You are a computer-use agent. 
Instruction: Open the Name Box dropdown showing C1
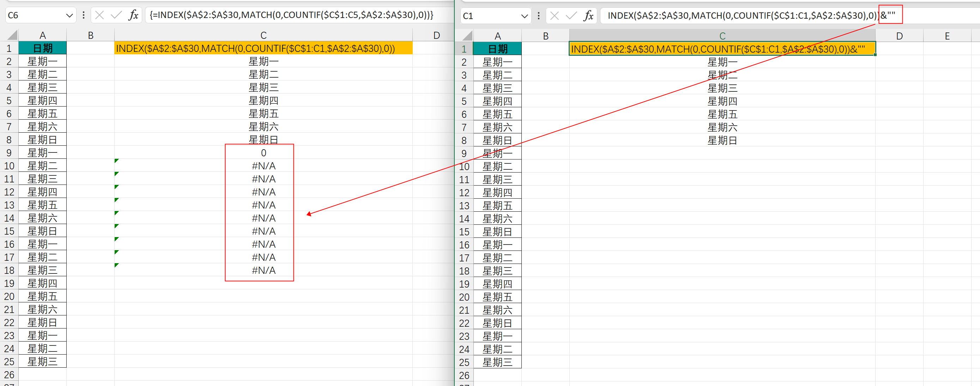click(x=524, y=16)
